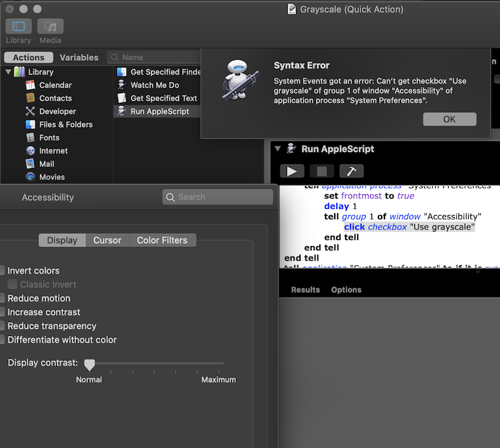Enable the Increase contrast checkbox
500x448 pixels.
pyautogui.click(x=1, y=312)
